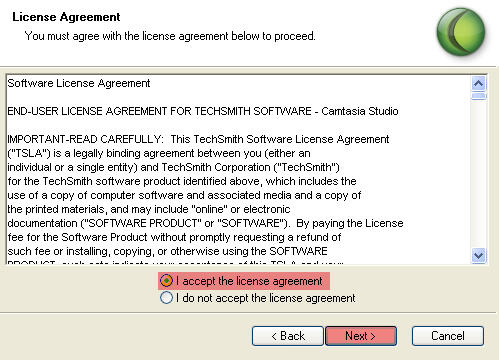Click the line mentioning TechSmith Corporation

(173, 167)
